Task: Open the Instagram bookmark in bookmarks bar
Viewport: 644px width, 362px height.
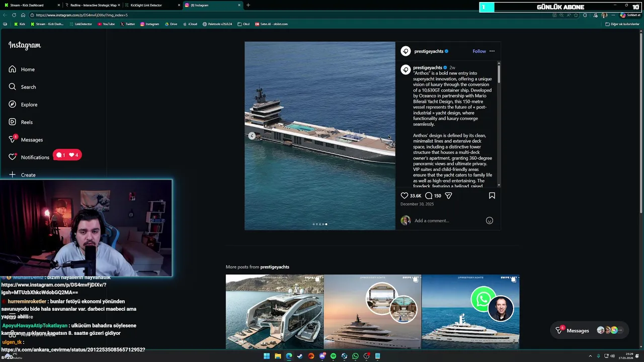Action: 149,24
